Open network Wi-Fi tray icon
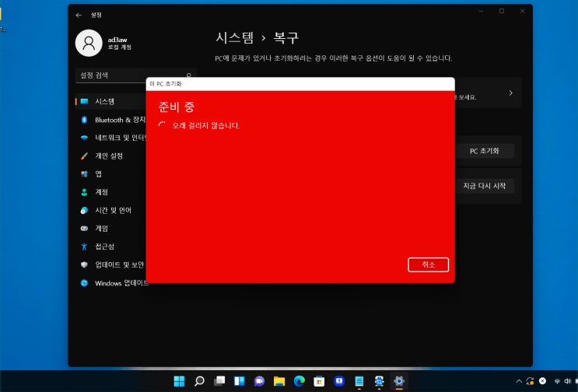578x392 pixels. pyautogui.click(x=557, y=381)
